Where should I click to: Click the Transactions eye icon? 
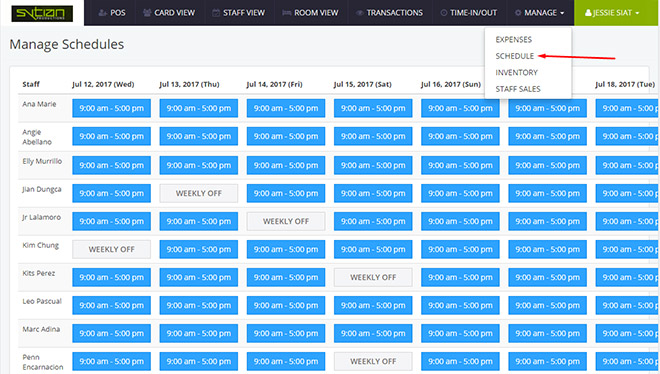[360, 13]
